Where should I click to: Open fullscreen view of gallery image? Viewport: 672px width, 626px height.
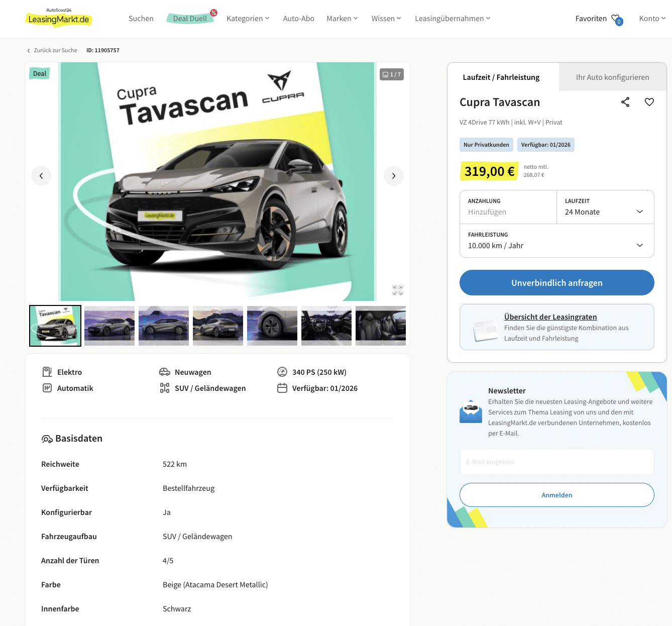pyautogui.click(x=398, y=289)
